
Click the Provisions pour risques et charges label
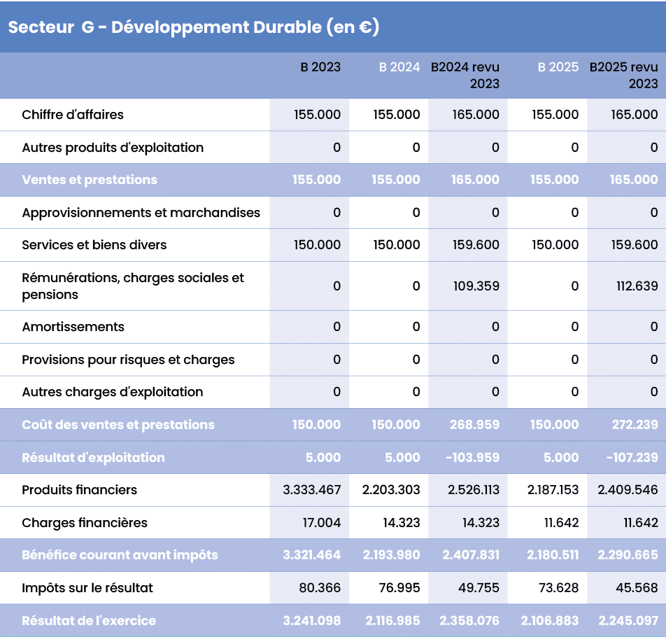[x=112, y=359]
